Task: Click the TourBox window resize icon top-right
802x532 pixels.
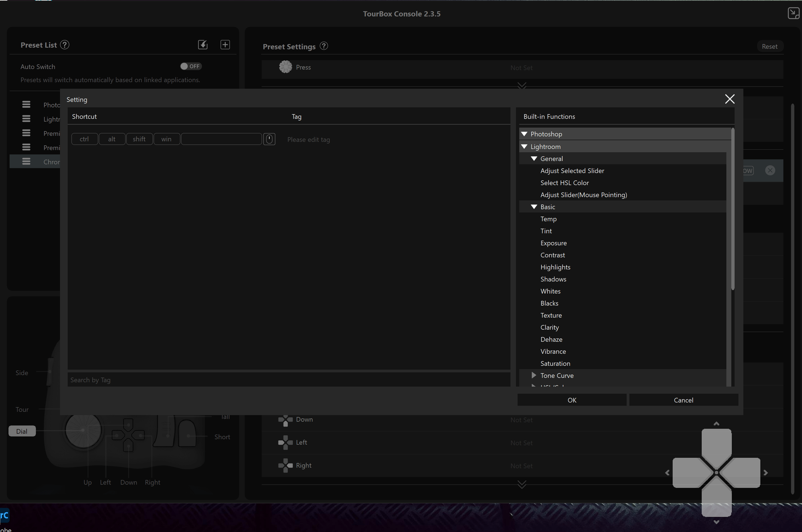Action: coord(794,13)
